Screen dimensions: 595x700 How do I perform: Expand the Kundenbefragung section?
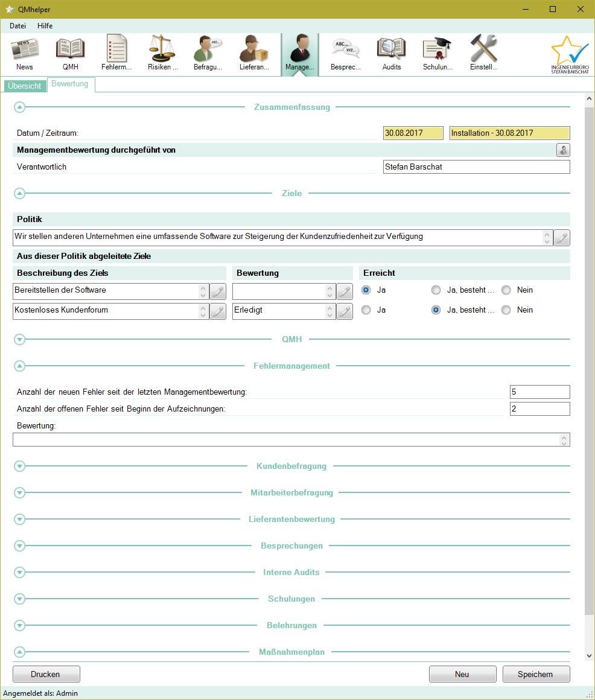click(x=19, y=466)
